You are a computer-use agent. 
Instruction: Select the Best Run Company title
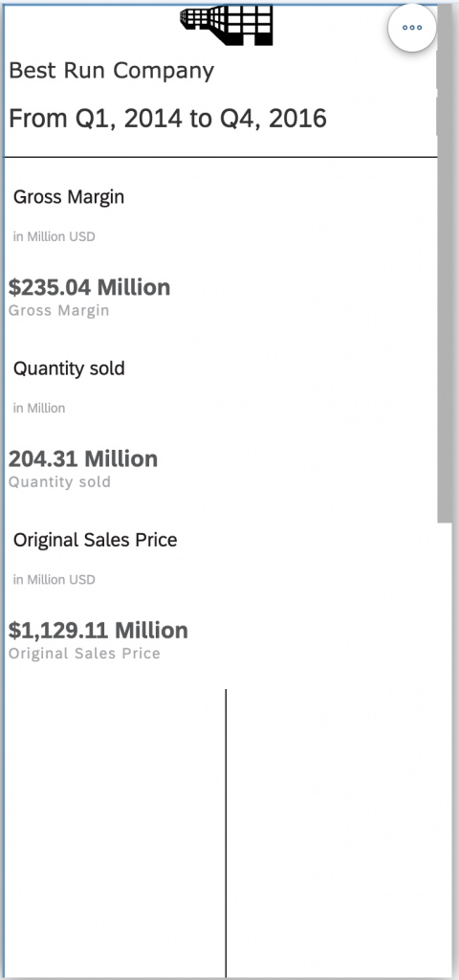[x=111, y=71]
